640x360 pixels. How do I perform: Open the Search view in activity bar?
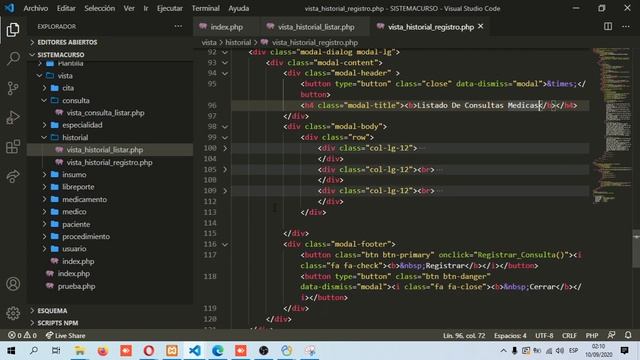pos(13,59)
